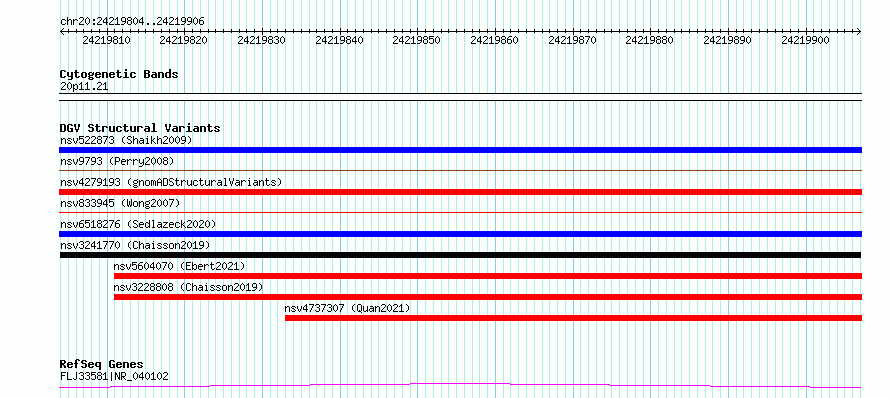Click ruler position 24219830
Screen dimensions: 890x398
pos(261,40)
